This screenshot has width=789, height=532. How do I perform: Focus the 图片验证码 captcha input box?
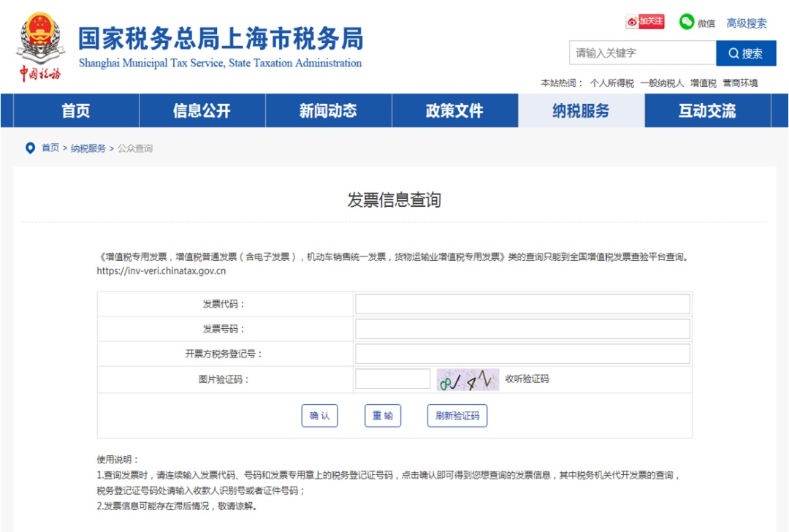[392, 379]
